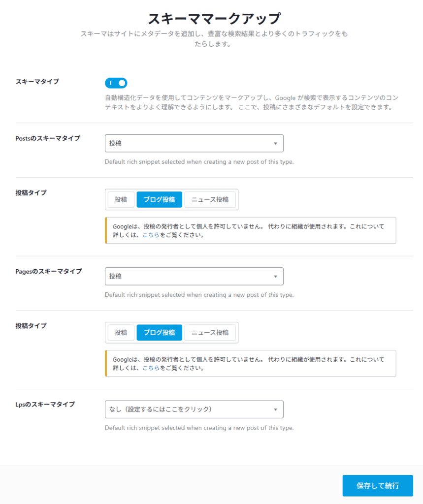Select ニュース投稿 in the first 投稿タイプ selector
423x504 pixels.
(211, 199)
